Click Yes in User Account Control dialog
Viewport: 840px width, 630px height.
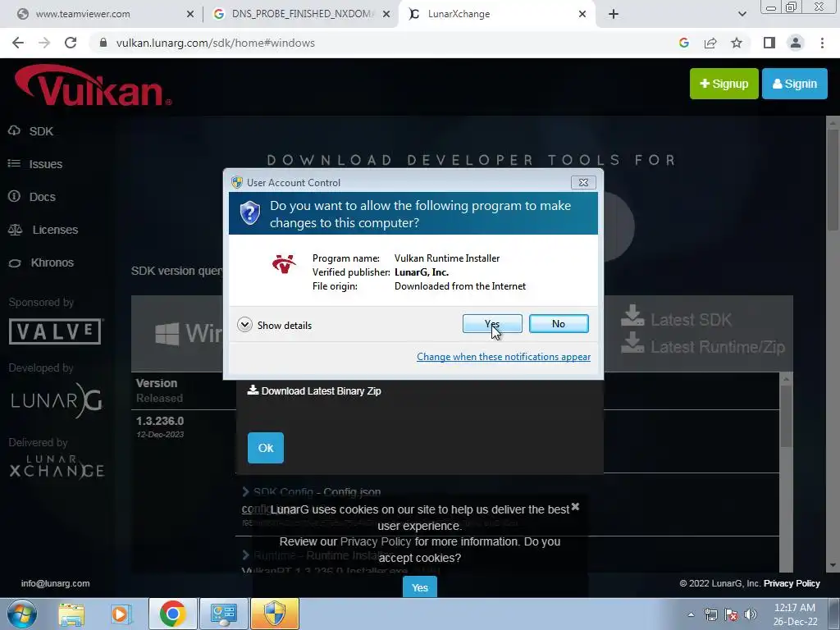point(492,323)
